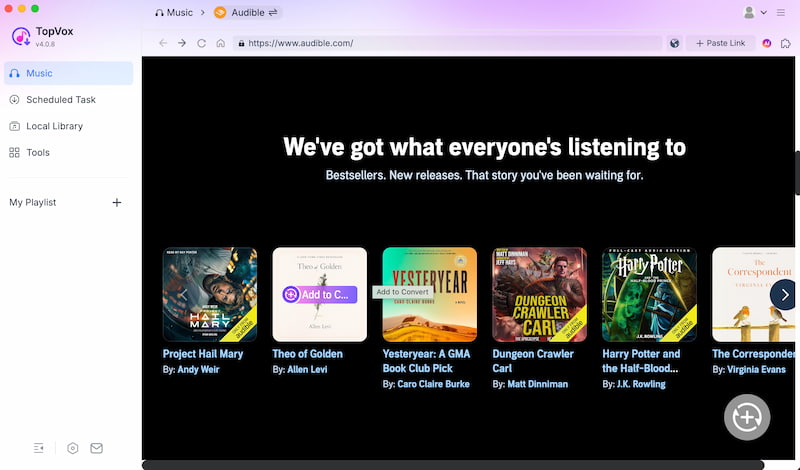Open the mail feedback icon
800x470 pixels.
click(96, 448)
